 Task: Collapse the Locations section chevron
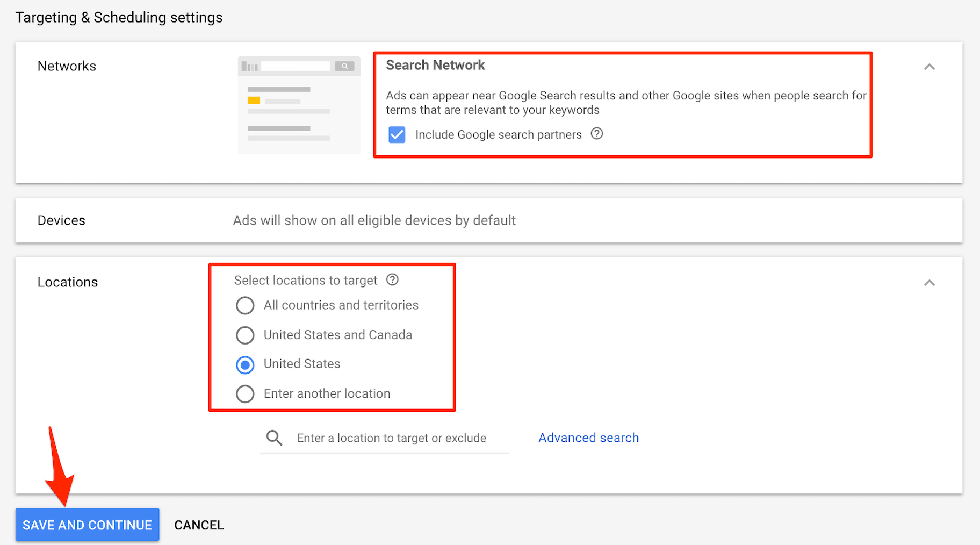929,283
